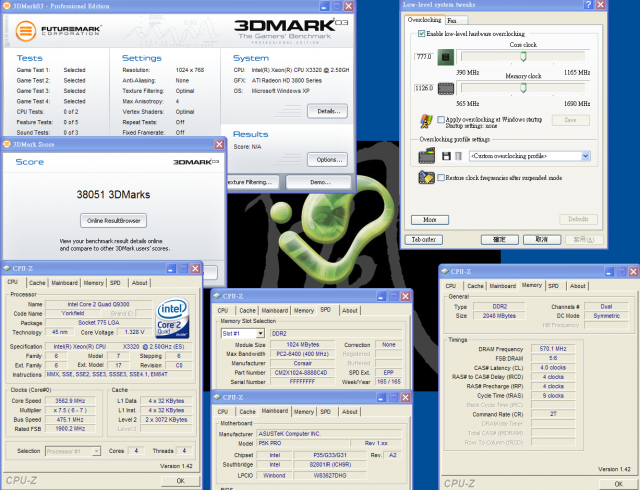Open the Processor #1 selection dropdown

coord(96,451)
